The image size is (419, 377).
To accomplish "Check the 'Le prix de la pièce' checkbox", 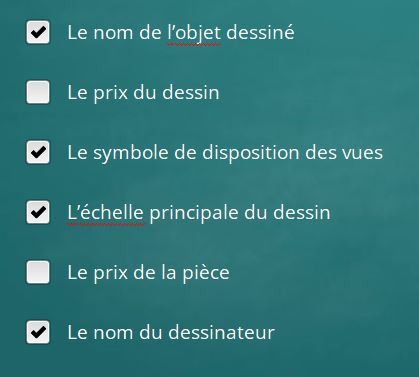I will (38, 272).
